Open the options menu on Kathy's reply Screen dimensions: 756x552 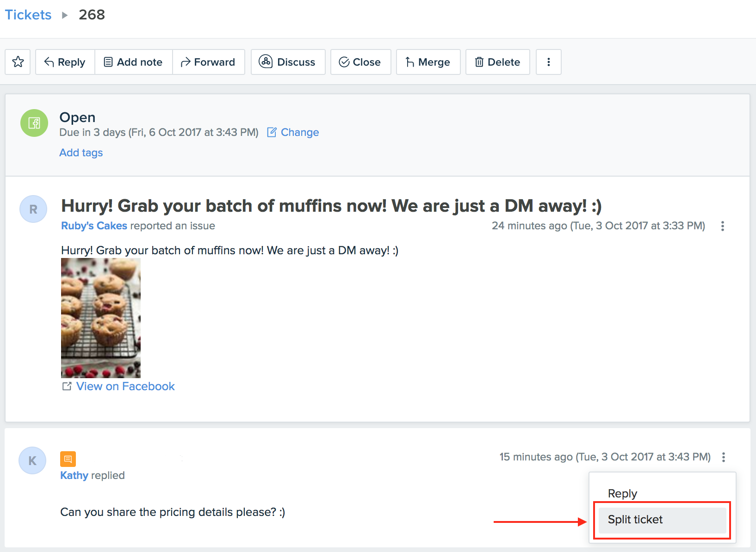pyautogui.click(x=724, y=457)
